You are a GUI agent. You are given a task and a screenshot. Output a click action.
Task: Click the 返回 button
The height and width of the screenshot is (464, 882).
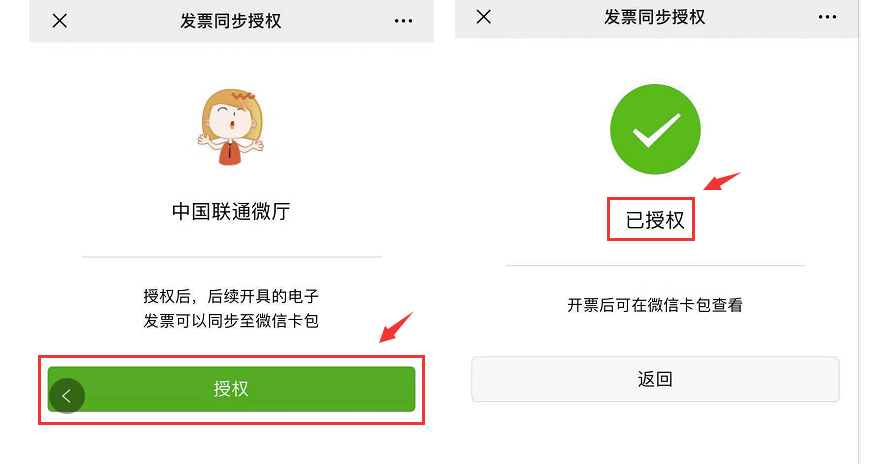coord(655,379)
